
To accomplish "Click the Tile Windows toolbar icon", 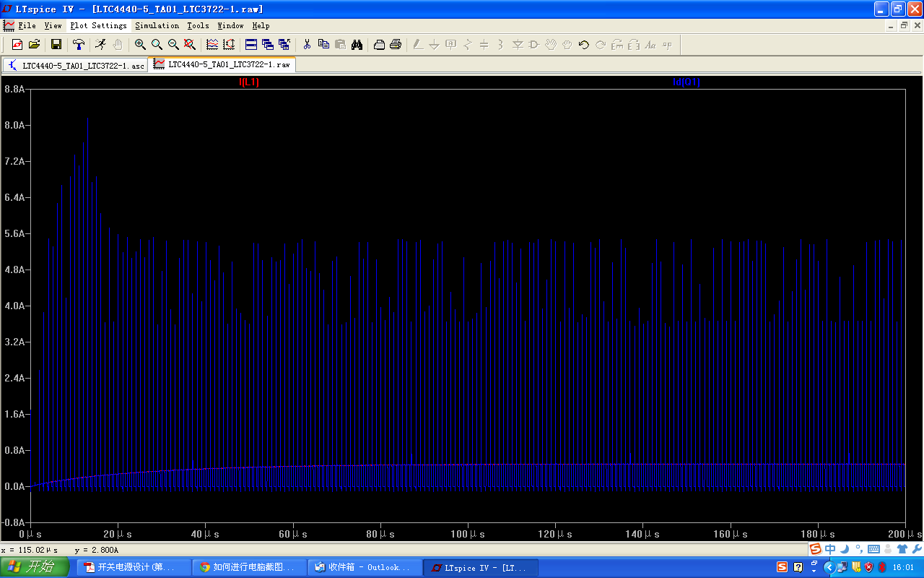I will 251,45.
